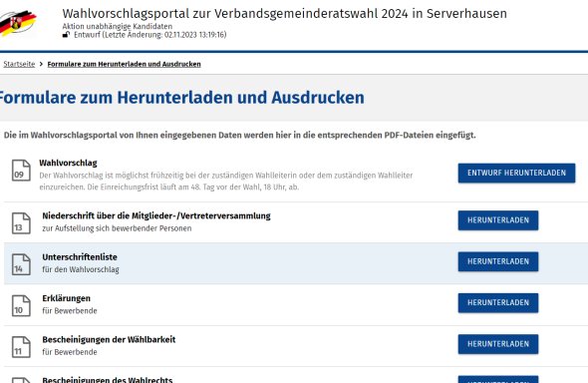The width and height of the screenshot is (588, 383).
Task: Download the Erklärungen für Bewerbende form
Action: pyautogui.click(x=498, y=303)
